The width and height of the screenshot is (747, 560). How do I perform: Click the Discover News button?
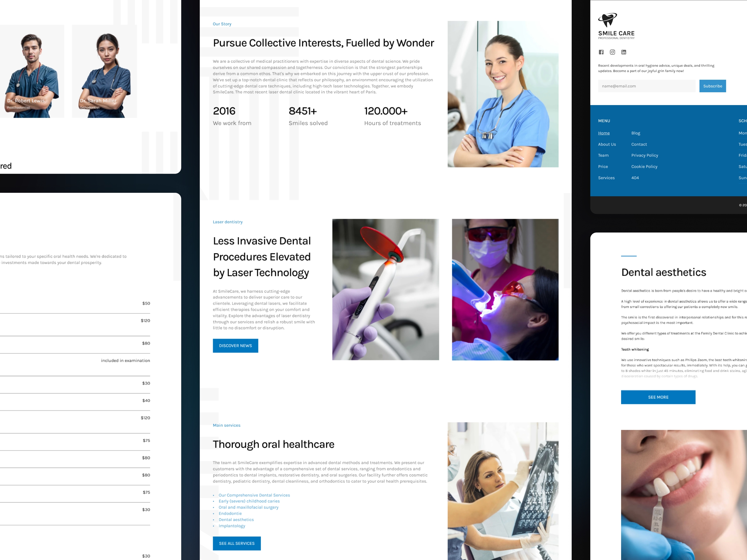(x=235, y=346)
